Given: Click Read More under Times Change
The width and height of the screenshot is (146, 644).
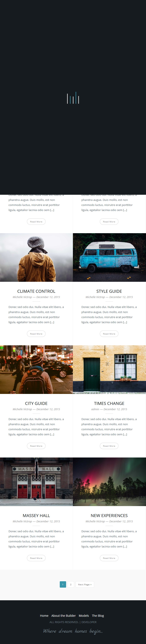Looking at the screenshot, I should (x=109, y=446).
